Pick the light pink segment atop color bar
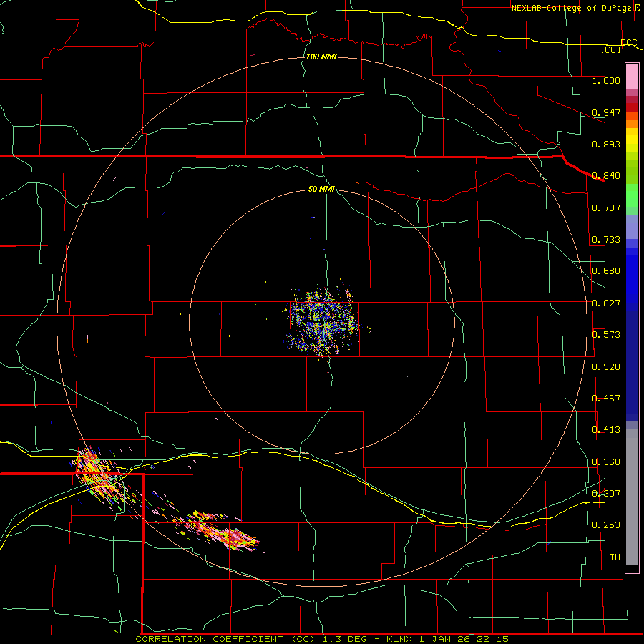Image resolution: width=644 pixels, height=644 pixels. pos(632,76)
